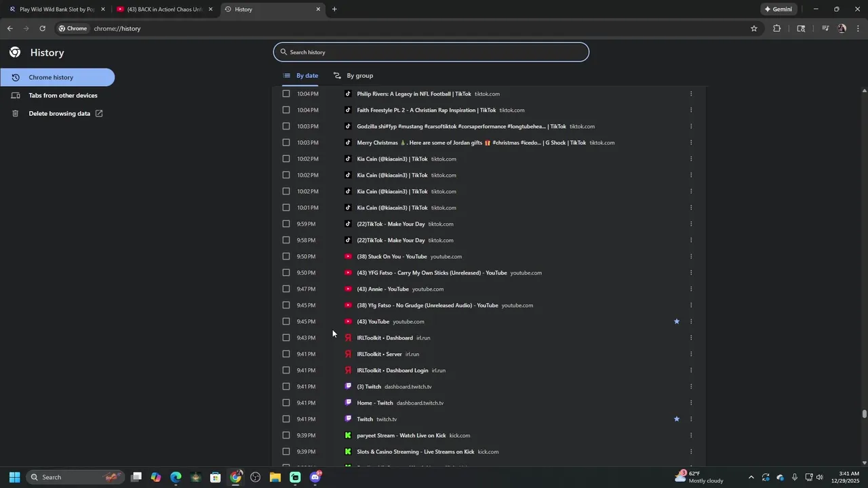Close the History tab

318,9
